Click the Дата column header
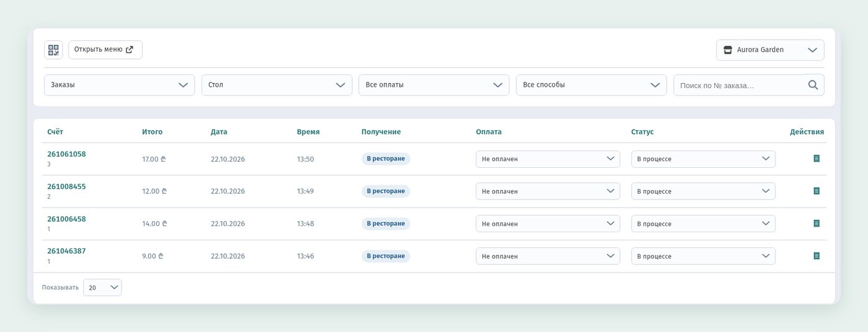This screenshot has width=868, height=332. (x=219, y=132)
